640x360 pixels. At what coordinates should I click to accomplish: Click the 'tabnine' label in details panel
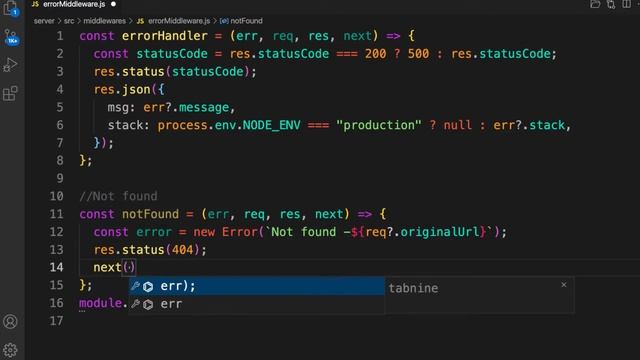point(413,288)
